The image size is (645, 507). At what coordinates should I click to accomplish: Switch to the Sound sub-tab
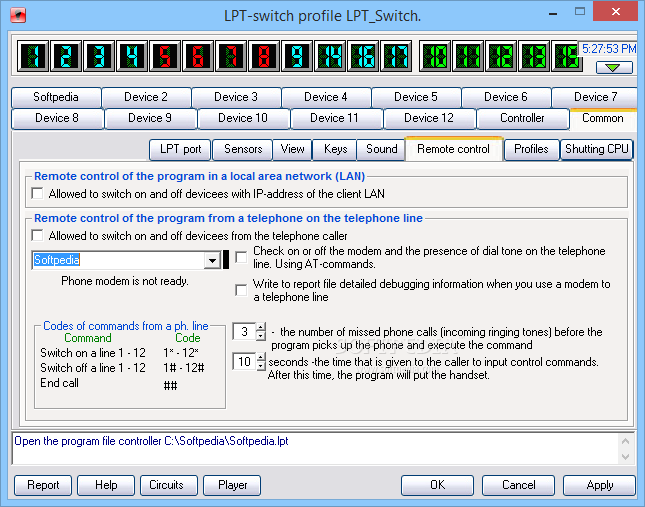pyautogui.click(x=382, y=149)
